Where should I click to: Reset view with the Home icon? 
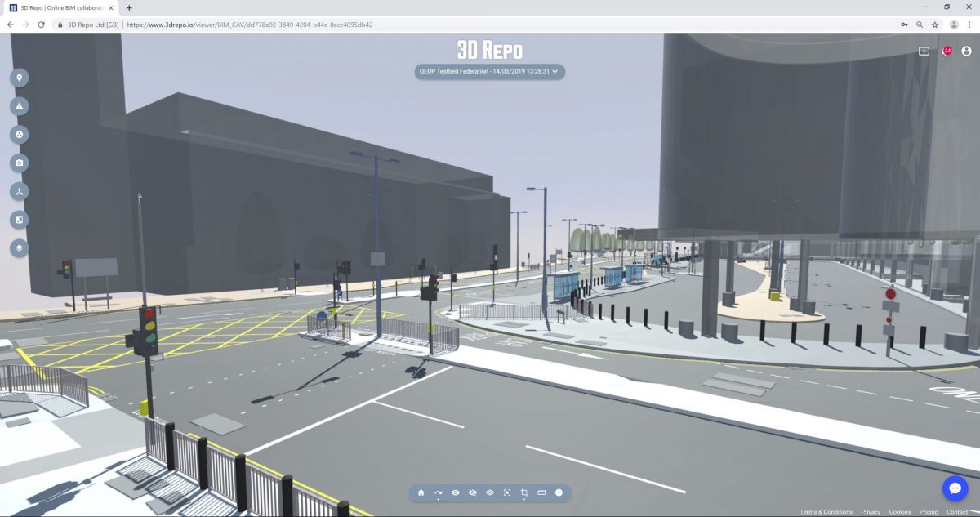[x=421, y=492]
